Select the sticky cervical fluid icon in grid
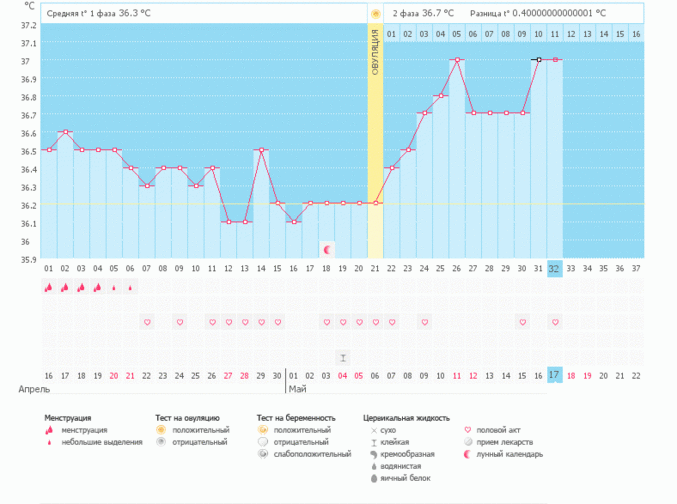 [342, 357]
